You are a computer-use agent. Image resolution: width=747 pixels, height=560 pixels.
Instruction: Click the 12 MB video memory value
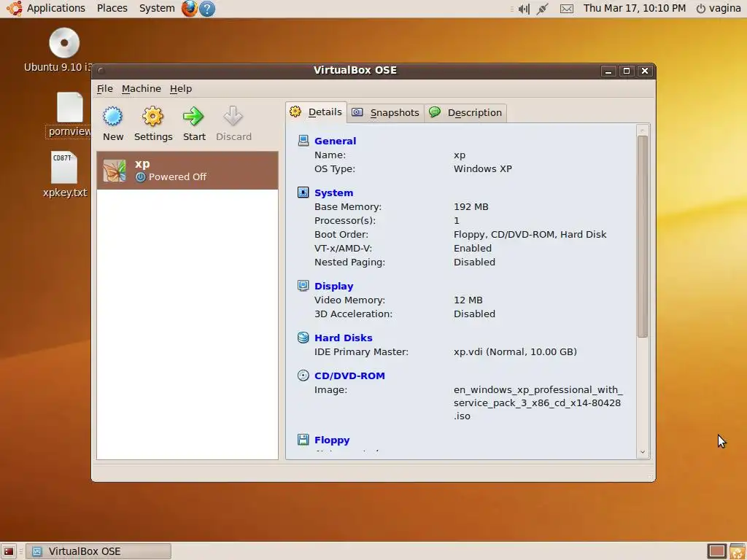pyautogui.click(x=468, y=300)
